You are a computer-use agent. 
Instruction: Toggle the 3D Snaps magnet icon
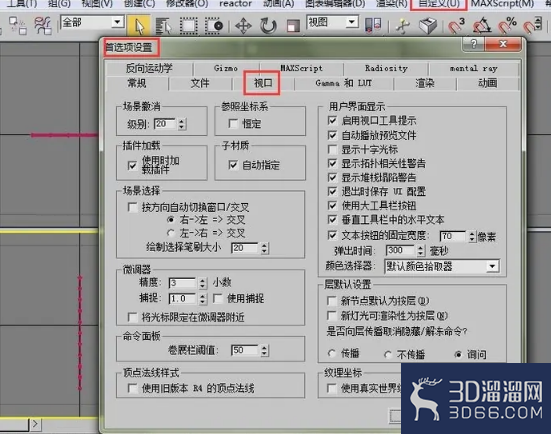click(x=457, y=26)
